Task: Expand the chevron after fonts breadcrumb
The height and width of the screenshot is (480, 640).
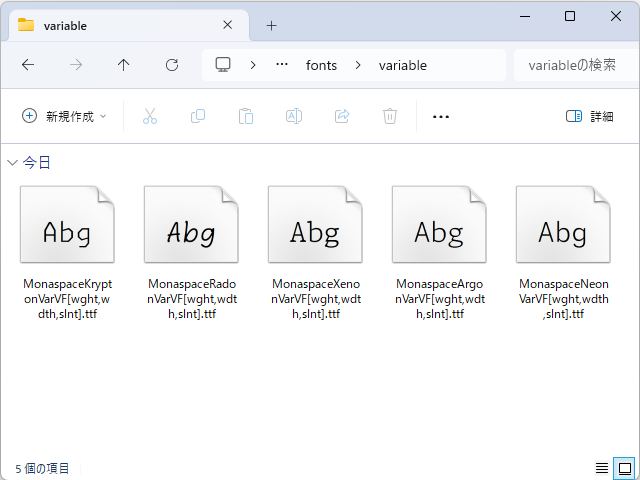Action: (358, 65)
